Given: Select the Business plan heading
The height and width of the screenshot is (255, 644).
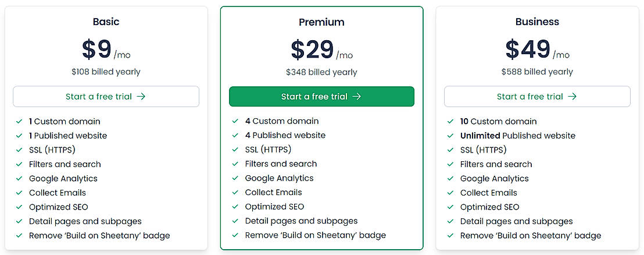Looking at the screenshot, I should point(537,22).
